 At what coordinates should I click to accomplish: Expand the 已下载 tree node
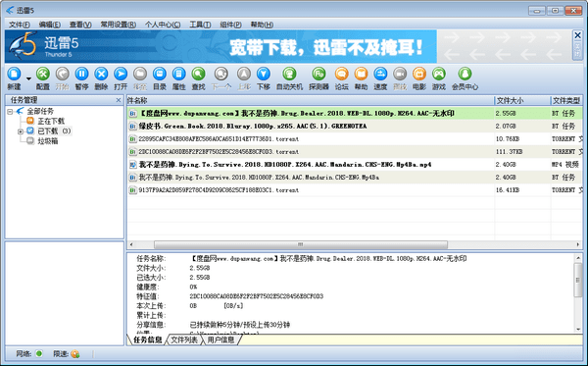point(21,131)
